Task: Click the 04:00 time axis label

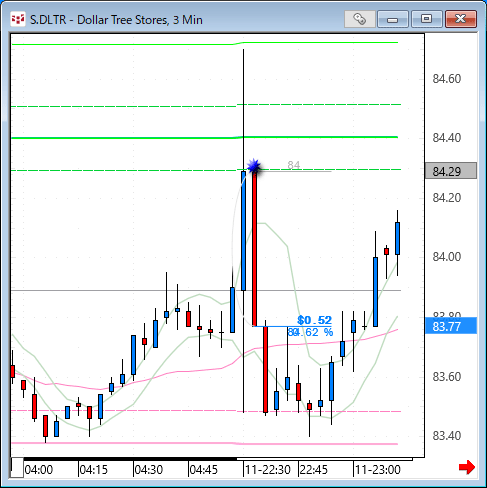Action: click(39, 470)
